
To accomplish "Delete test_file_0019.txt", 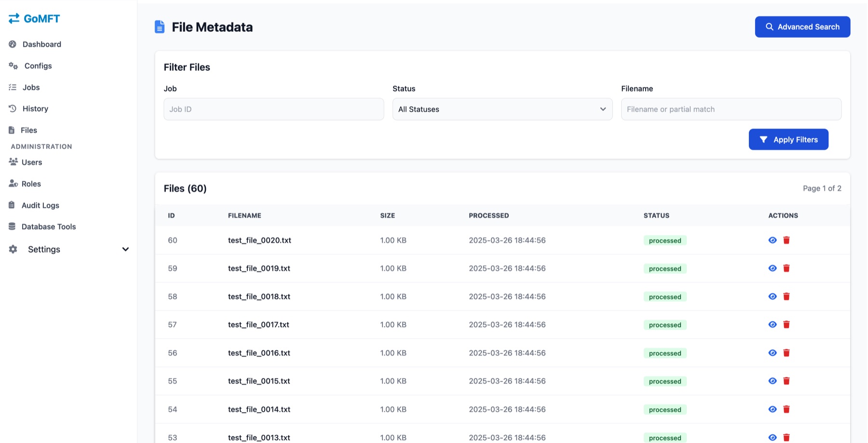I will tap(787, 268).
